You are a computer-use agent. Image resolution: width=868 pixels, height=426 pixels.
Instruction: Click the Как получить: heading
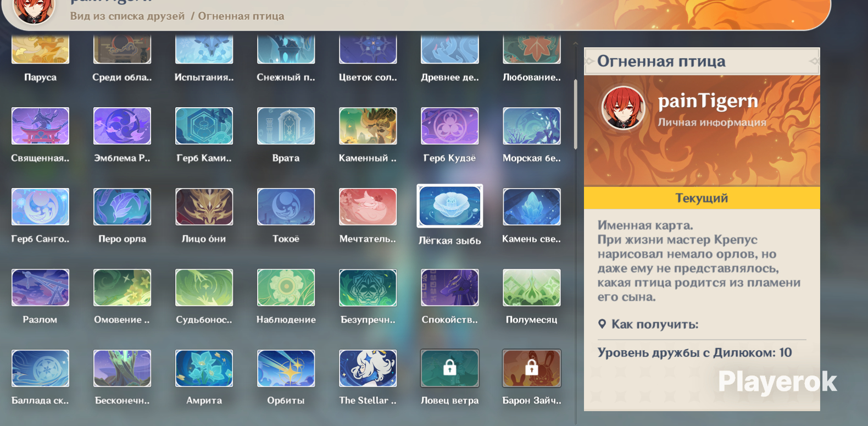(655, 324)
